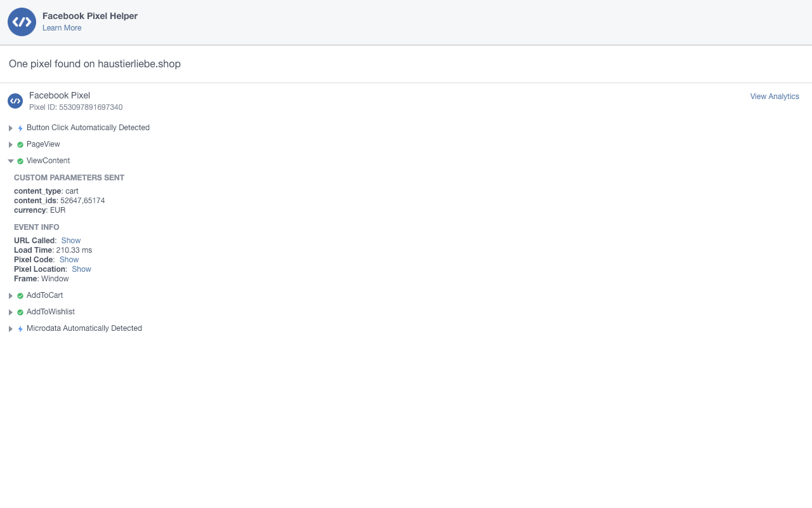Click green check icon beside PageView
This screenshot has height=508, width=812.
pyautogui.click(x=20, y=145)
